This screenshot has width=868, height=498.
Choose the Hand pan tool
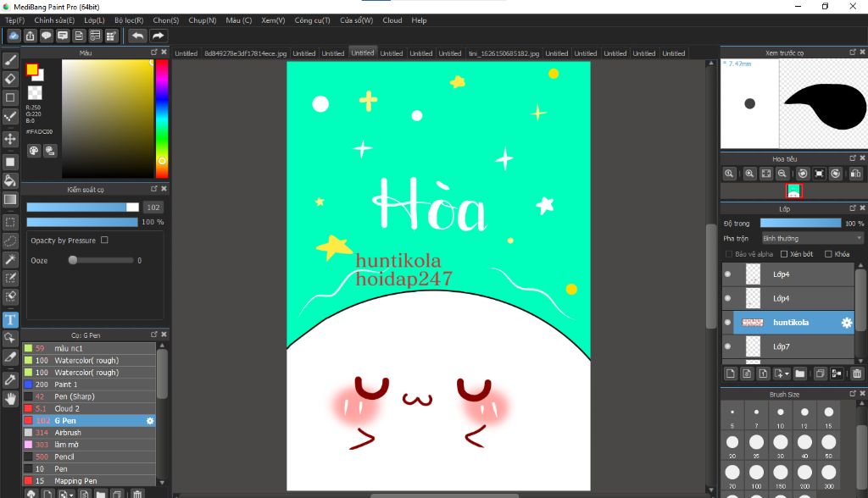point(10,398)
